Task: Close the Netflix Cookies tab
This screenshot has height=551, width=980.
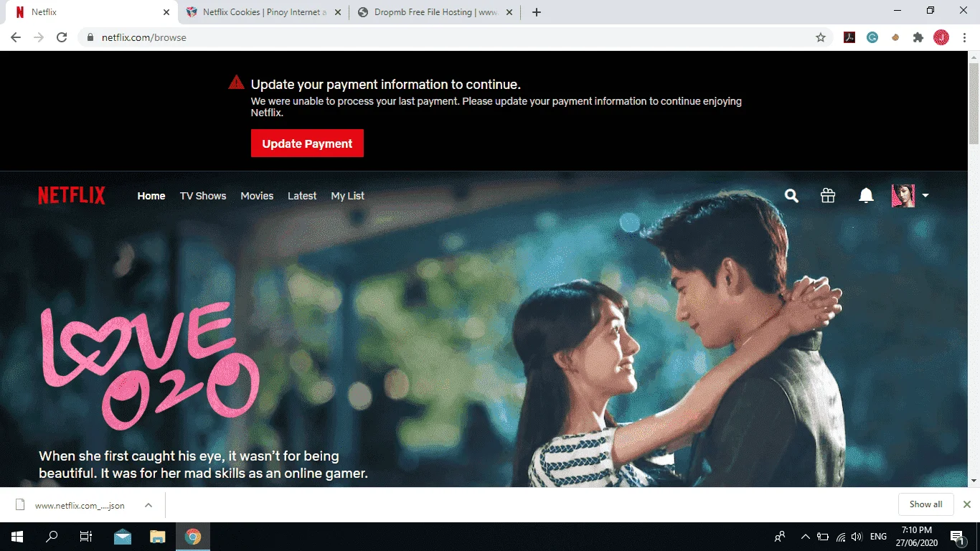Action: click(338, 12)
